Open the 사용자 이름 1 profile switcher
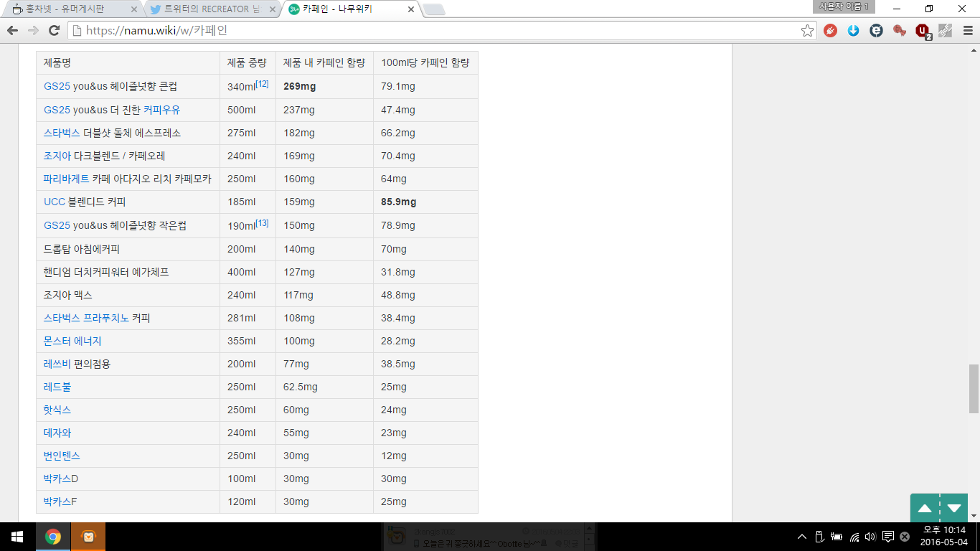This screenshot has height=551, width=980. [844, 6]
